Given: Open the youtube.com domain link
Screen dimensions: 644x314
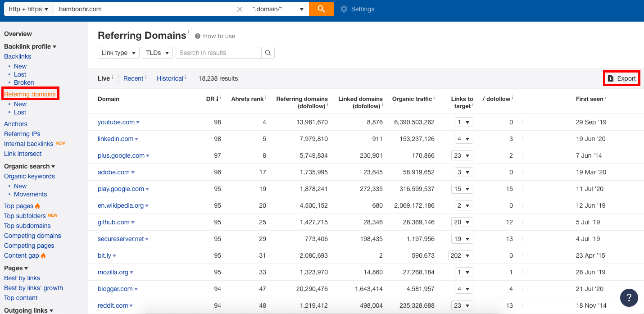Looking at the screenshot, I should point(116,122).
